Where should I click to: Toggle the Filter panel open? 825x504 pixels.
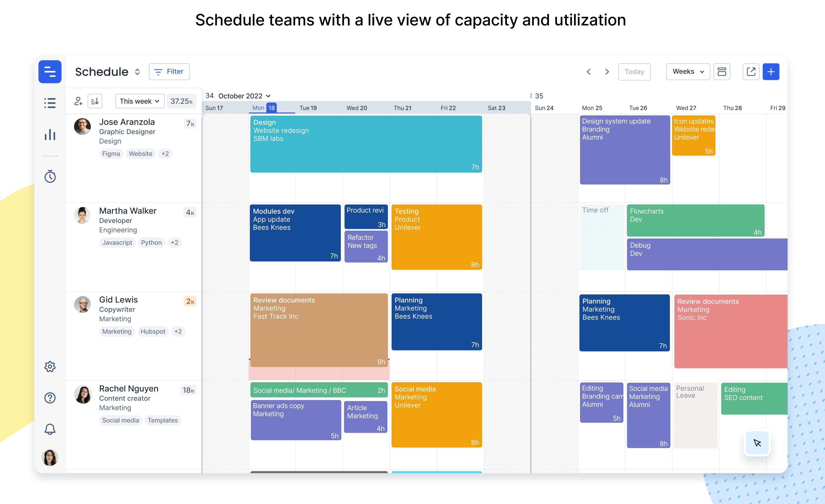click(170, 71)
